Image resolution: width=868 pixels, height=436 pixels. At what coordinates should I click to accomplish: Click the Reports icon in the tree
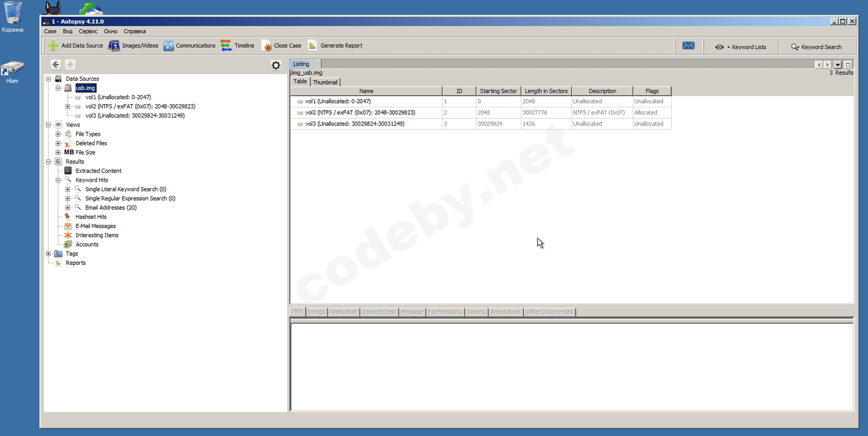[58, 263]
